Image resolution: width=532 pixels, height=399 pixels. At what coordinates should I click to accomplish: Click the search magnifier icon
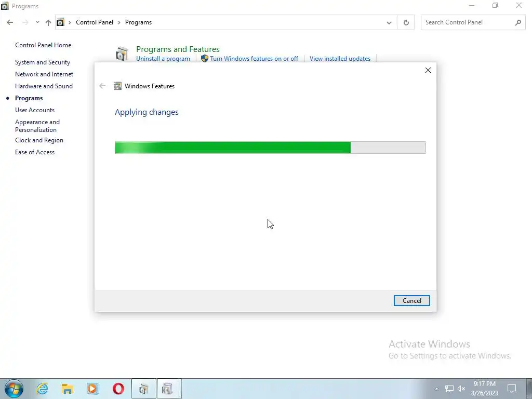click(518, 23)
